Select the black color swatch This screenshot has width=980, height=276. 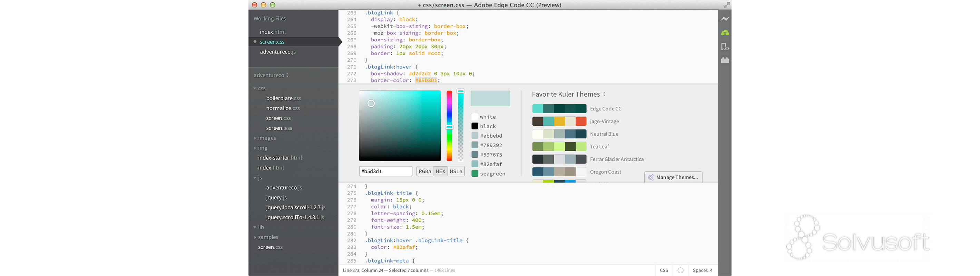[475, 126]
